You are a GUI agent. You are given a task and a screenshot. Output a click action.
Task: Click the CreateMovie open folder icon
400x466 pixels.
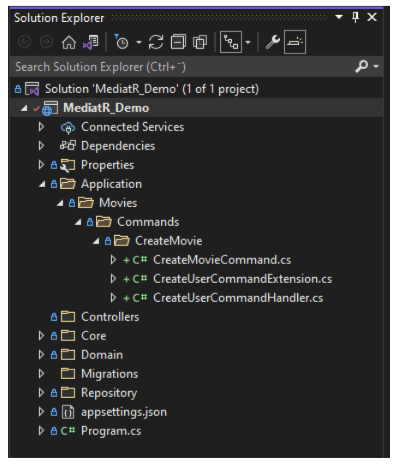tap(122, 241)
